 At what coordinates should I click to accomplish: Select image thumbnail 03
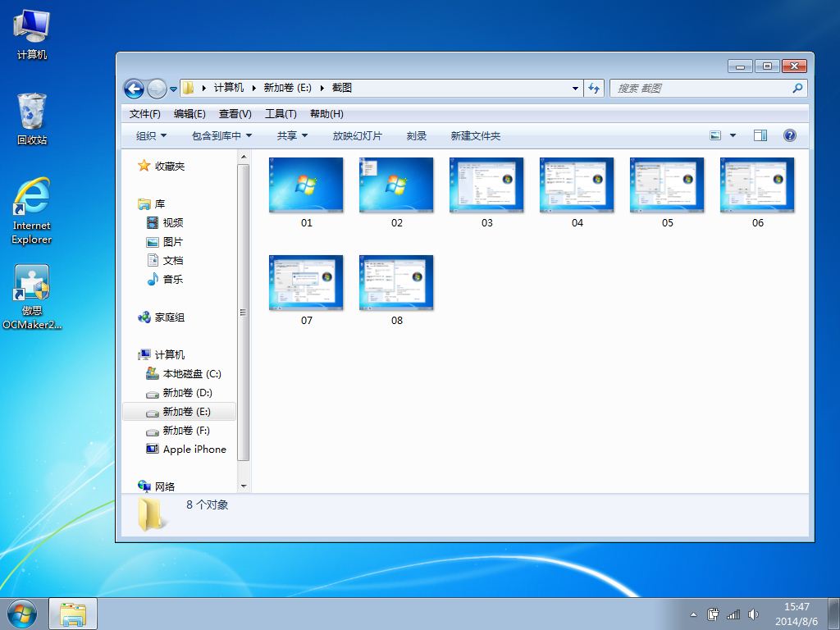click(x=486, y=185)
